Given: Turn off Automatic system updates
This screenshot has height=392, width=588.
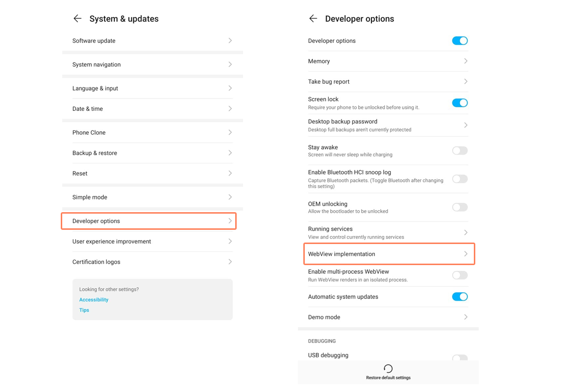Looking at the screenshot, I should pos(460,296).
